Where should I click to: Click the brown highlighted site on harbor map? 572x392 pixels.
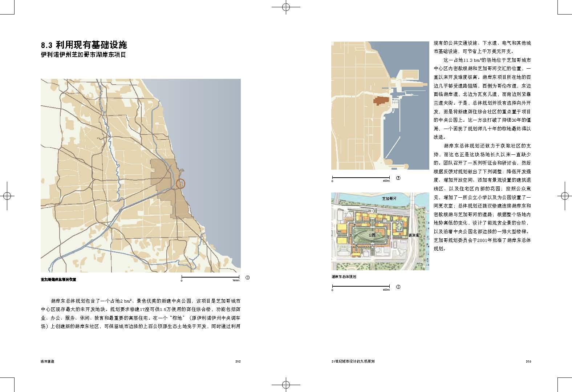[381, 101]
